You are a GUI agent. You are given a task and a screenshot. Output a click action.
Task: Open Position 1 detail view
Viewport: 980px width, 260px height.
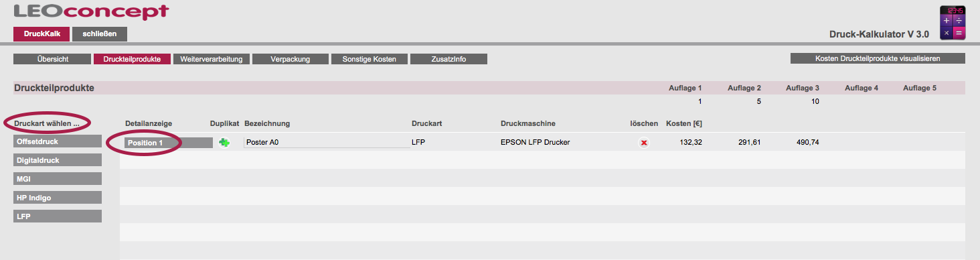(x=169, y=143)
